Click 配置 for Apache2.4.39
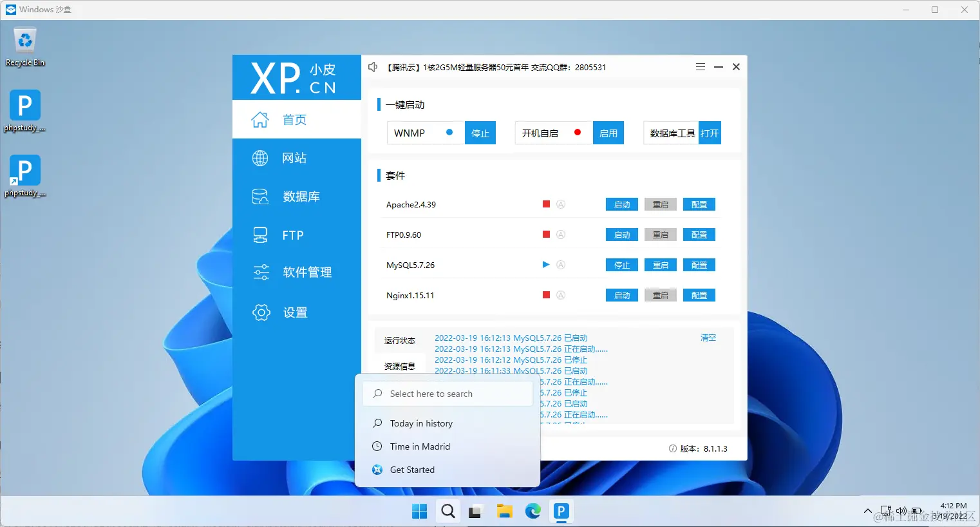 click(x=699, y=204)
